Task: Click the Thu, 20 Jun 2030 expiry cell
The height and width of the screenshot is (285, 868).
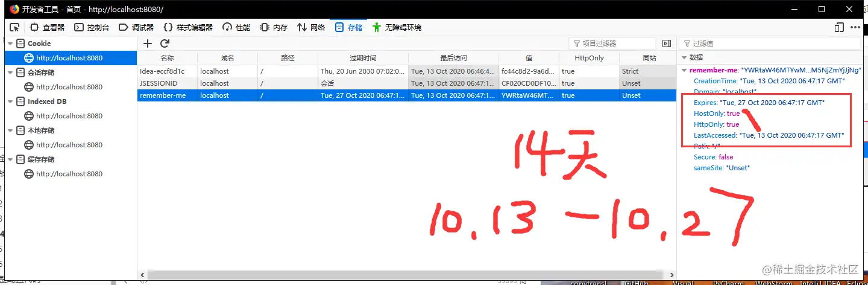Action: click(x=363, y=71)
